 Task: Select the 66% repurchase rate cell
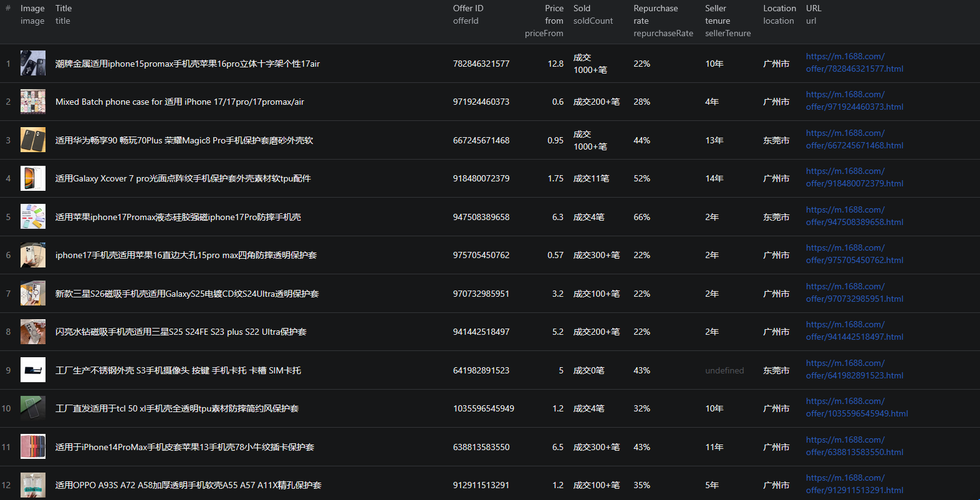641,217
